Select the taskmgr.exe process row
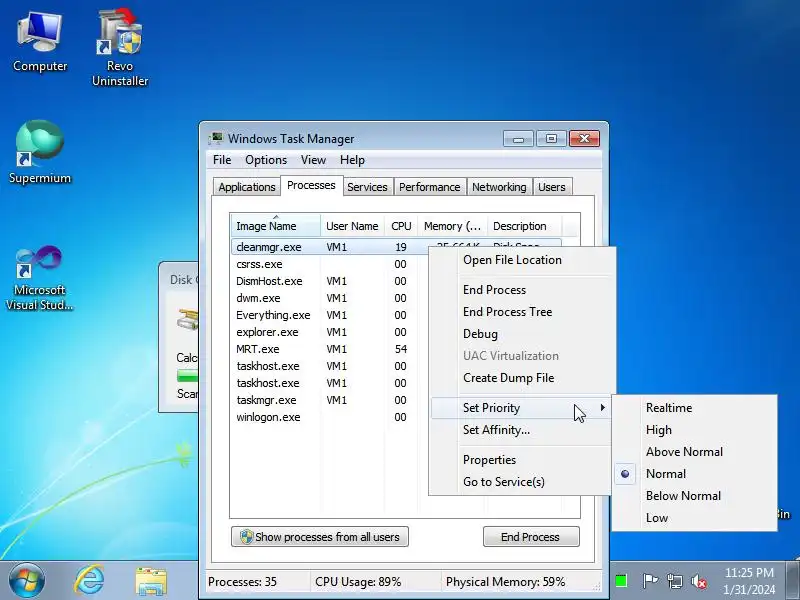Screen dimensions: 800x600 coord(329,400)
